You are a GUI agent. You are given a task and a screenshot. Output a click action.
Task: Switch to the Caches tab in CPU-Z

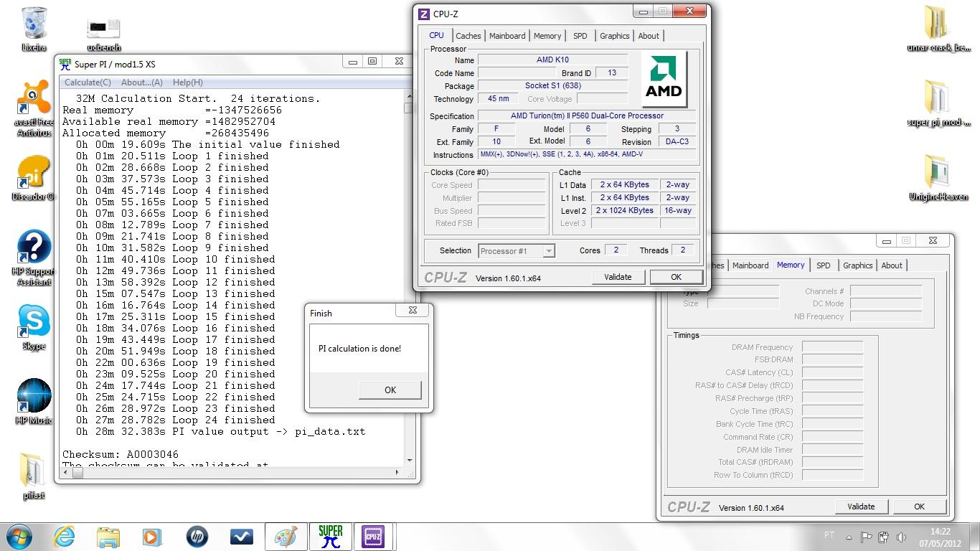468,36
